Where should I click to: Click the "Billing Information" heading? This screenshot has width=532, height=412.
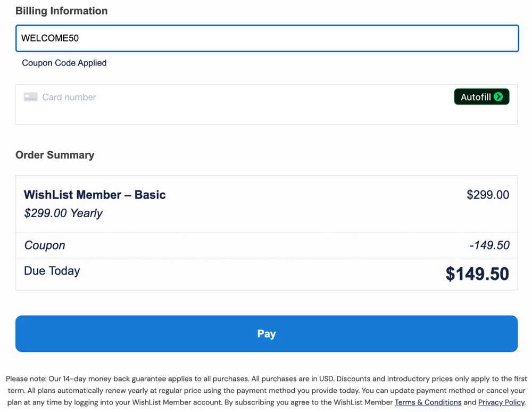pos(61,11)
